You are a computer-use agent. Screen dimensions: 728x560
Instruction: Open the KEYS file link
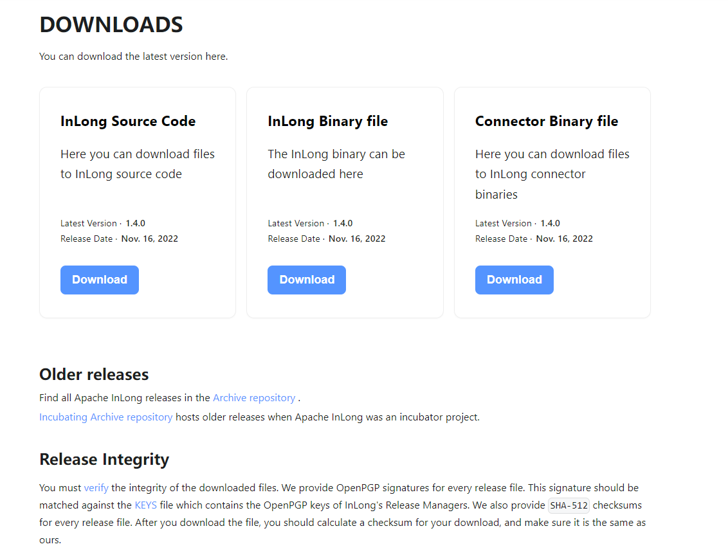click(146, 505)
